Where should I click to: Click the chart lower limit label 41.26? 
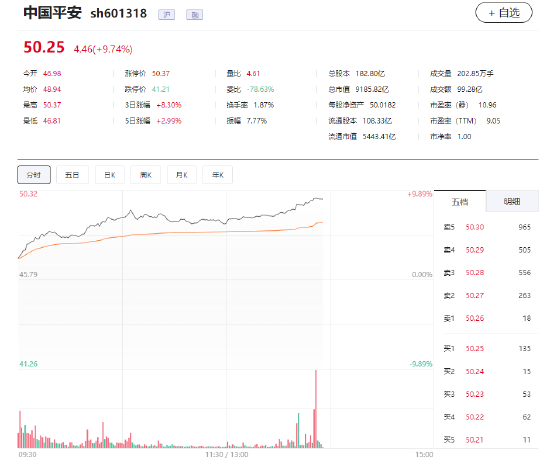[x=28, y=364]
